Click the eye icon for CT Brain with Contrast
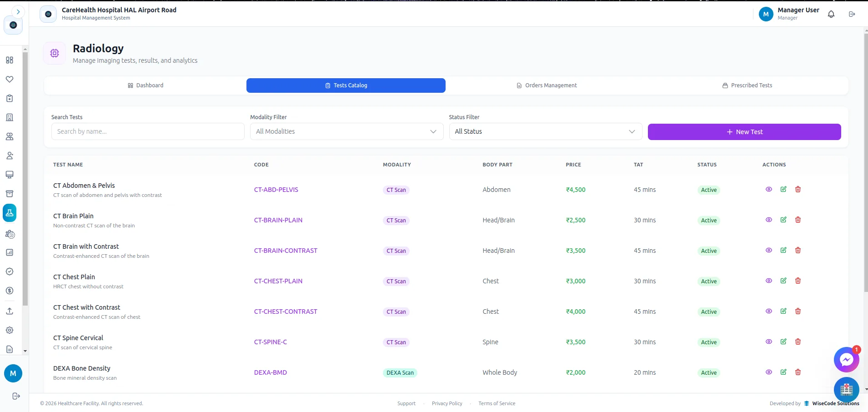 pyautogui.click(x=769, y=250)
